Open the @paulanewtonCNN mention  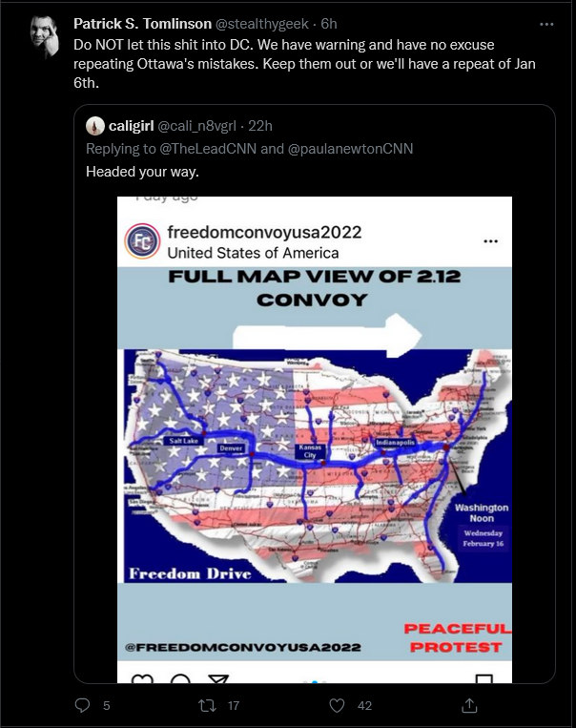(x=350, y=149)
